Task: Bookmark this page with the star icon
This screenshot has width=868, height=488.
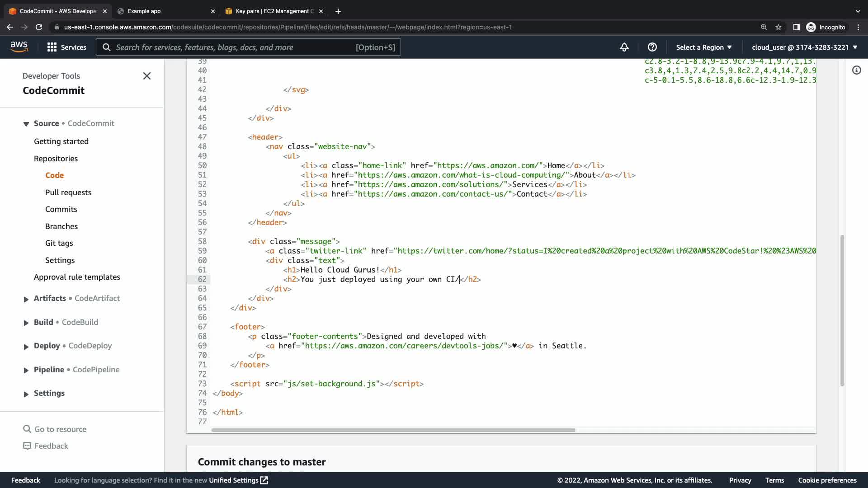Action: tap(778, 27)
